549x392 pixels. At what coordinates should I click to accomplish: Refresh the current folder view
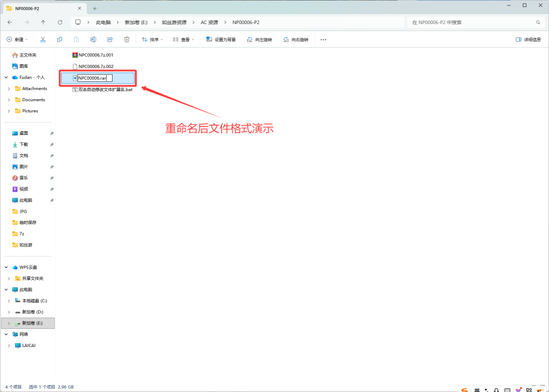coord(60,22)
